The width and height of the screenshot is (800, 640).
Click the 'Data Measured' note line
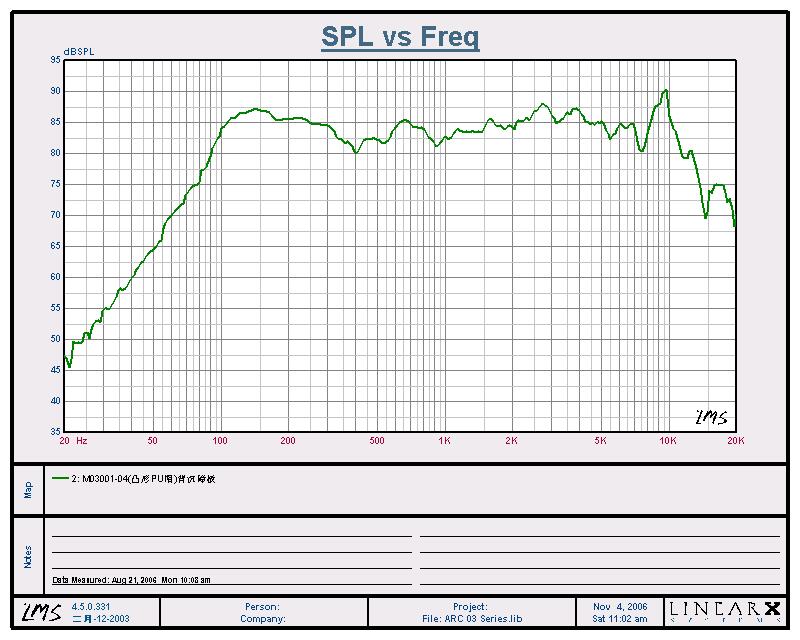click(131, 580)
